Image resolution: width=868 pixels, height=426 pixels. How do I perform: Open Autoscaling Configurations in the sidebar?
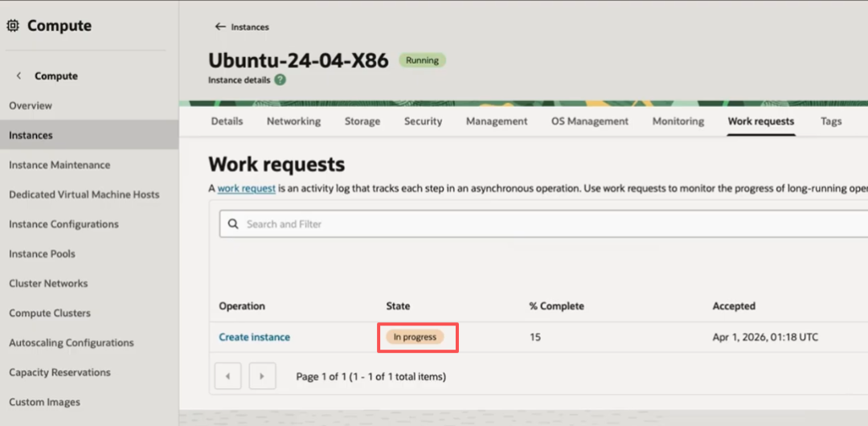coord(72,343)
